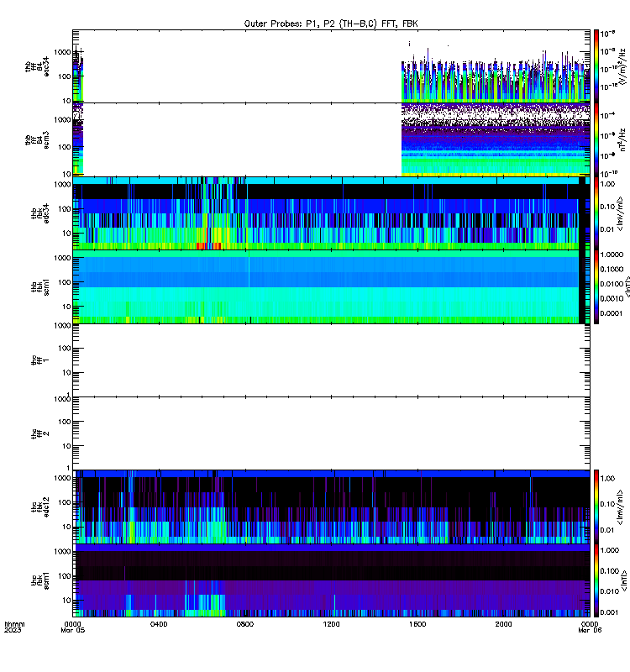
Task: Click the 1200 time axis label
Action: [x=331, y=624]
